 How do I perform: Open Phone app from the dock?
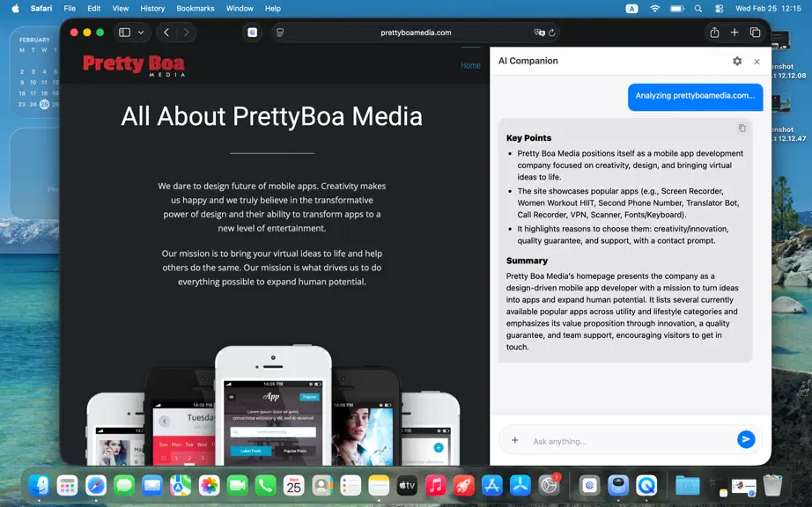[266, 485]
